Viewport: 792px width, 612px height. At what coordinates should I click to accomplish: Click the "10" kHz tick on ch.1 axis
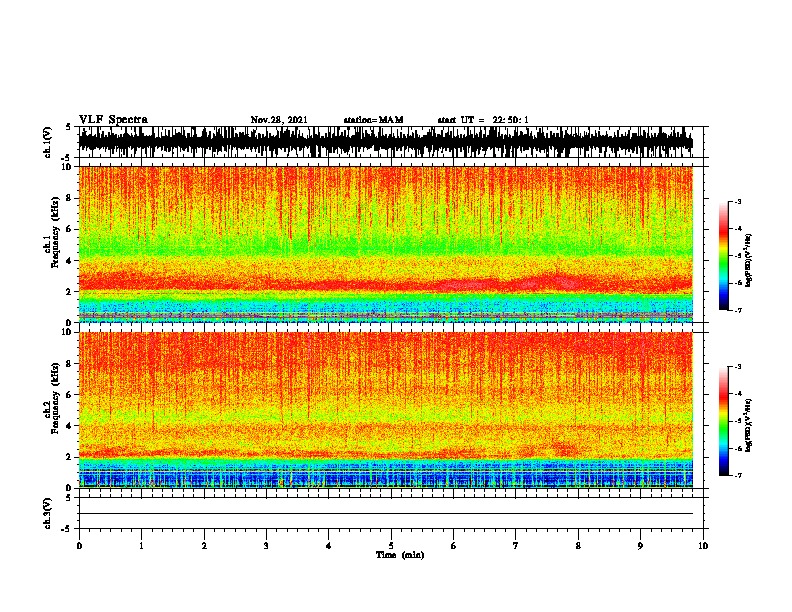click(x=67, y=167)
